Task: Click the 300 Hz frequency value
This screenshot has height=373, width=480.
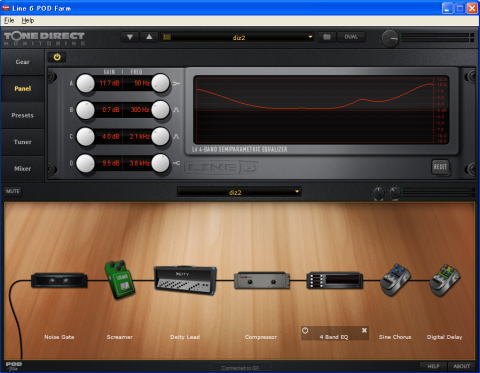Action: [140, 110]
